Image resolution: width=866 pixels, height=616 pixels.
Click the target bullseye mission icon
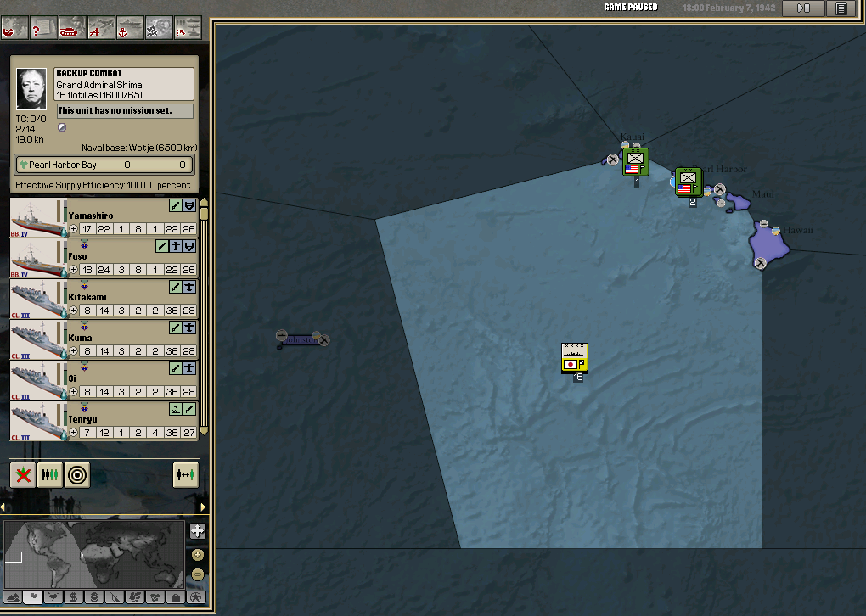tap(77, 475)
